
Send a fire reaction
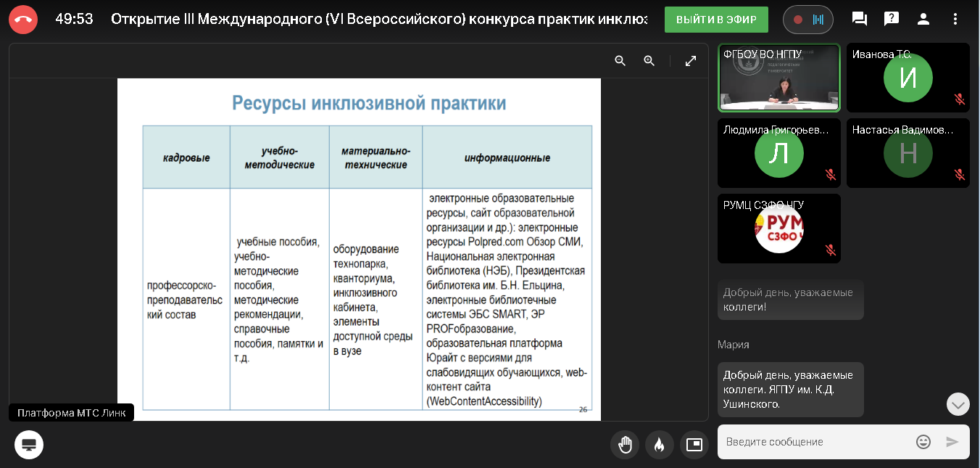(x=659, y=445)
